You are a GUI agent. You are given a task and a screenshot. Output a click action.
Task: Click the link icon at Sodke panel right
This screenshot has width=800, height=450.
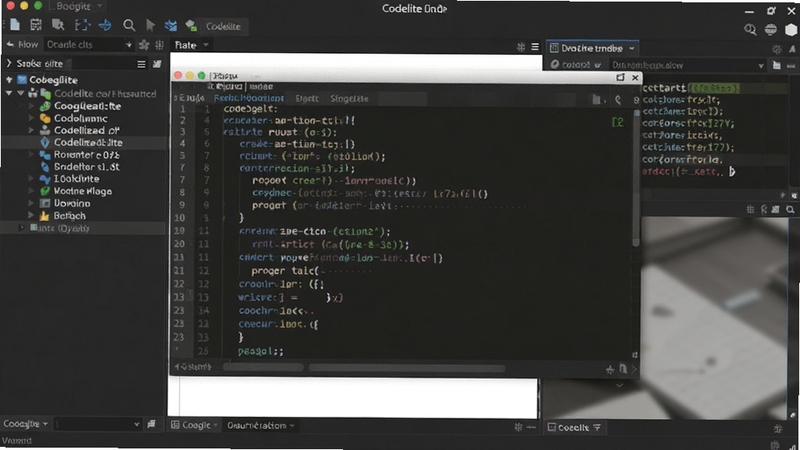(157, 64)
